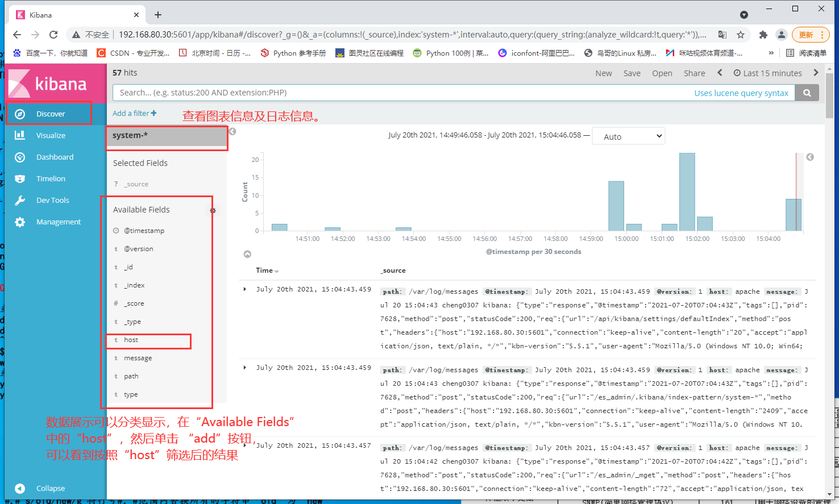Image resolution: width=839 pixels, height=504 pixels.
Task: Open the browser profile avatar
Action: (x=782, y=35)
